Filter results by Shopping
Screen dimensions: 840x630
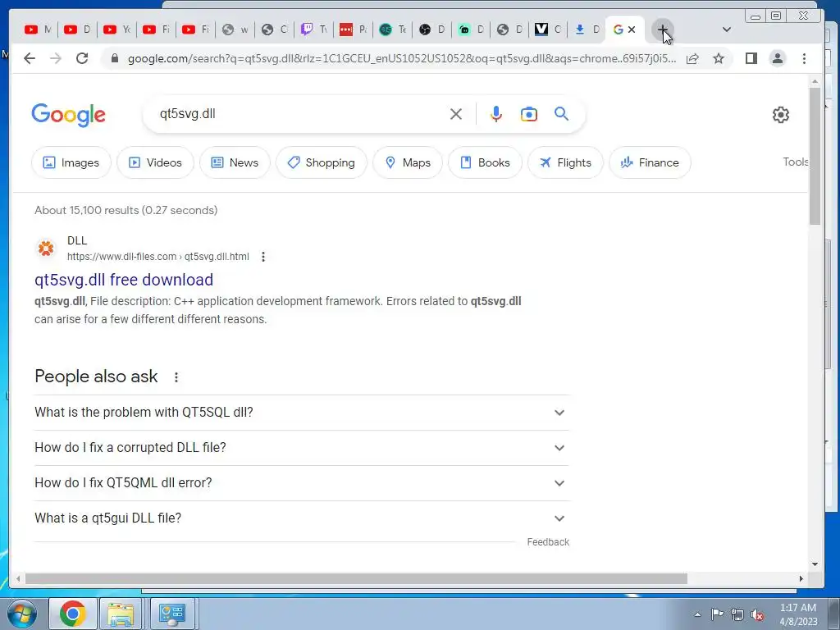322,162
